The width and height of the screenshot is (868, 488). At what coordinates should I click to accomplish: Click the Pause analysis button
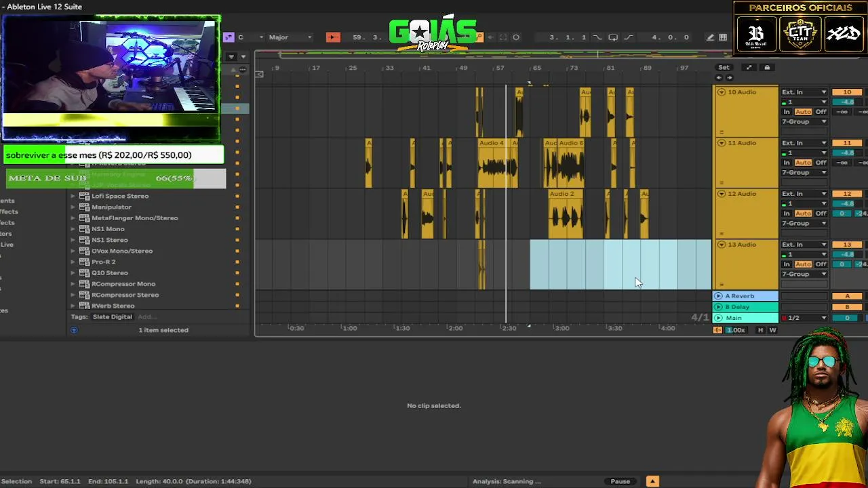620,481
